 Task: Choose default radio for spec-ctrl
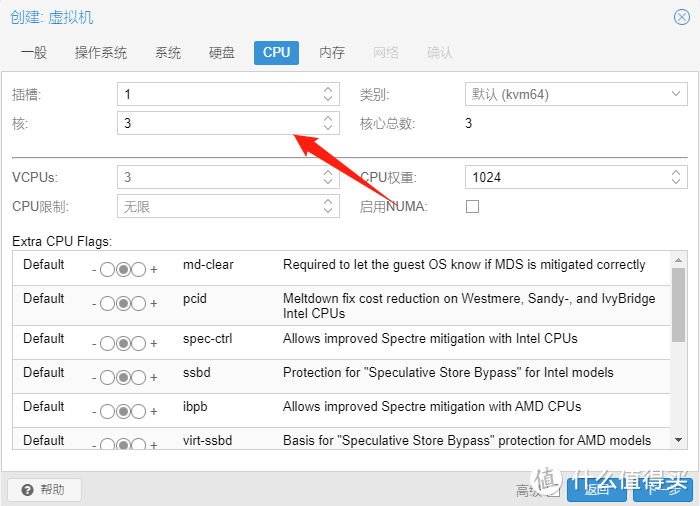click(123, 343)
